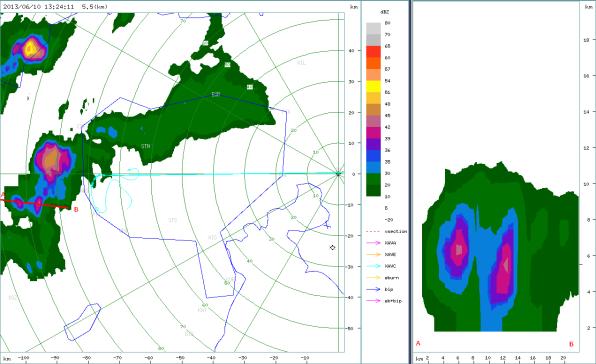The image size is (596, 364).
Task: Click the diamond marker southeast of radar origin
Action: [x=333, y=247]
